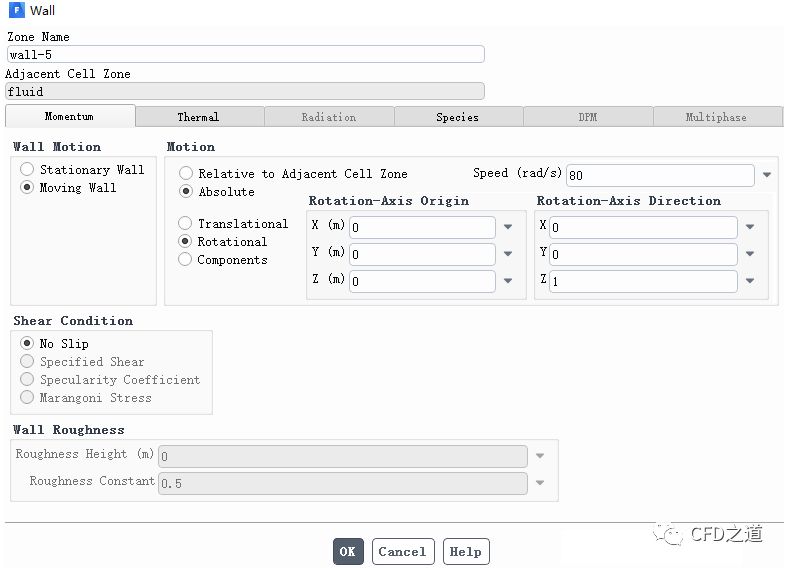Click the Zone Name text field
The width and height of the screenshot is (788, 568).
coord(245,55)
